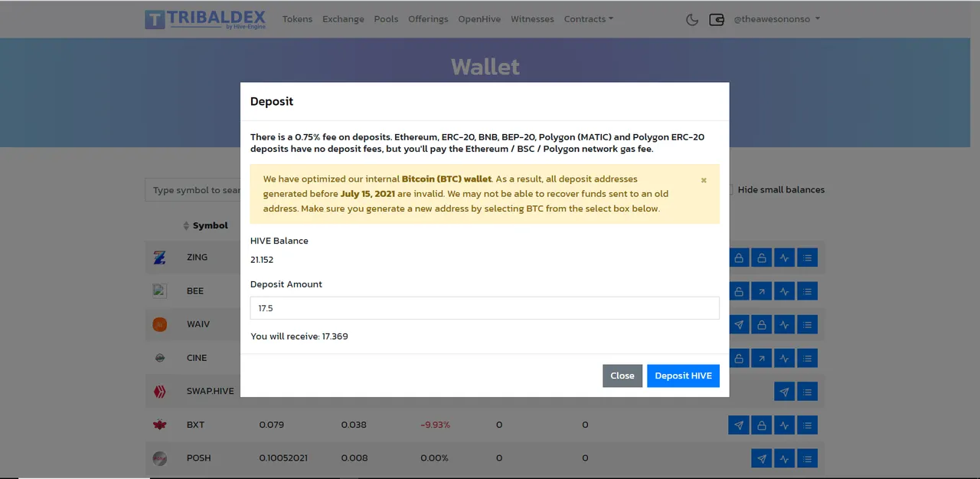Expand the Contracts menu
The height and width of the screenshot is (479, 980).
coord(588,19)
